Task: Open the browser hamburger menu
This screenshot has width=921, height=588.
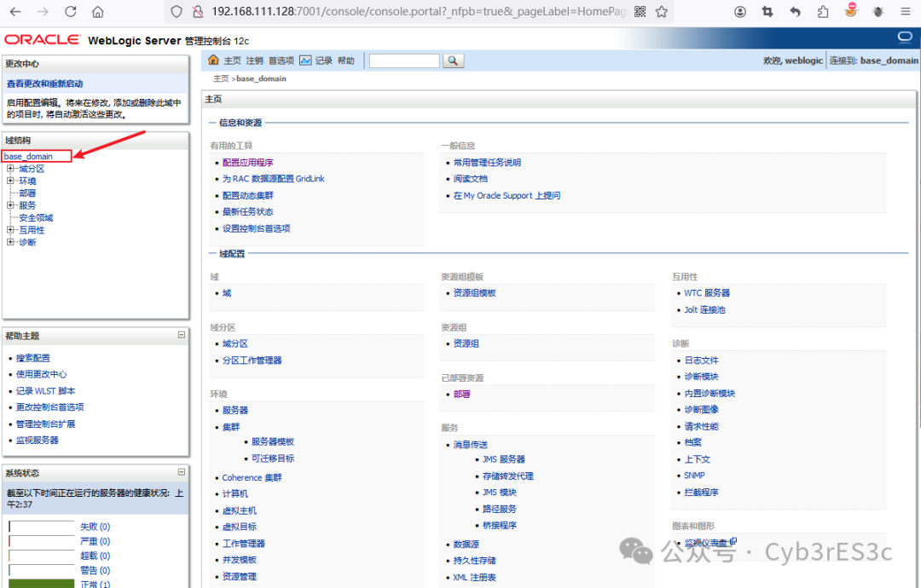Action: click(x=906, y=12)
